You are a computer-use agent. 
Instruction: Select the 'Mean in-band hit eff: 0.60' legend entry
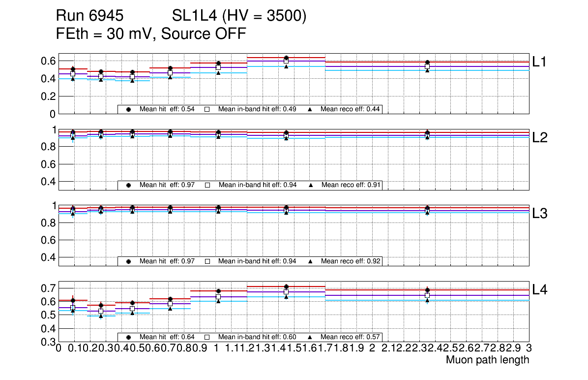pyautogui.click(x=257, y=337)
